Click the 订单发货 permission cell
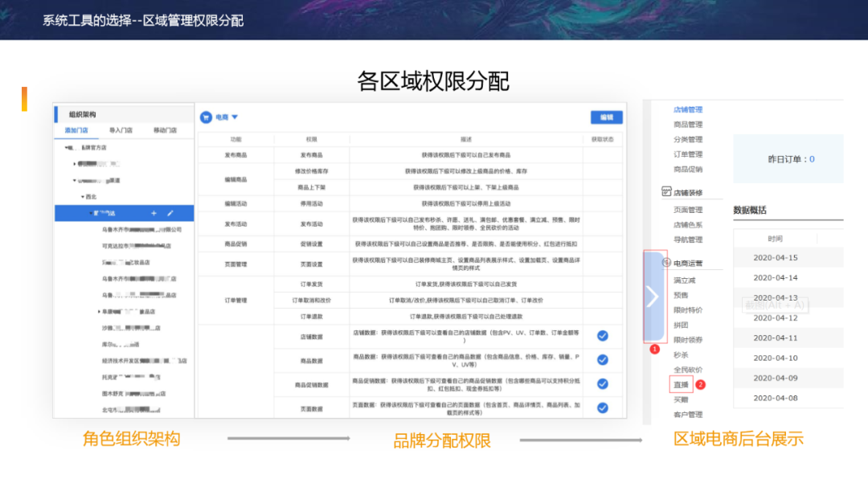The width and height of the screenshot is (868, 487). coord(311,284)
